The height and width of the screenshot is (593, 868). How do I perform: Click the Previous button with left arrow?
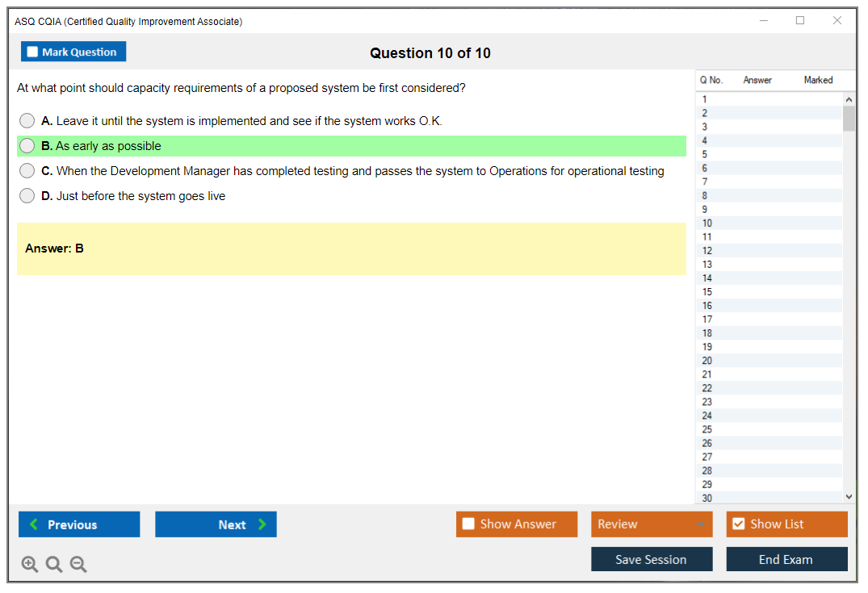pyautogui.click(x=79, y=524)
